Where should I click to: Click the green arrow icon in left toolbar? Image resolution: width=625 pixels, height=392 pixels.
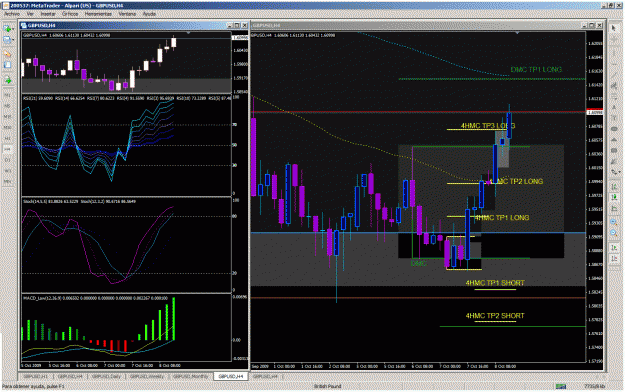[x=7, y=80]
